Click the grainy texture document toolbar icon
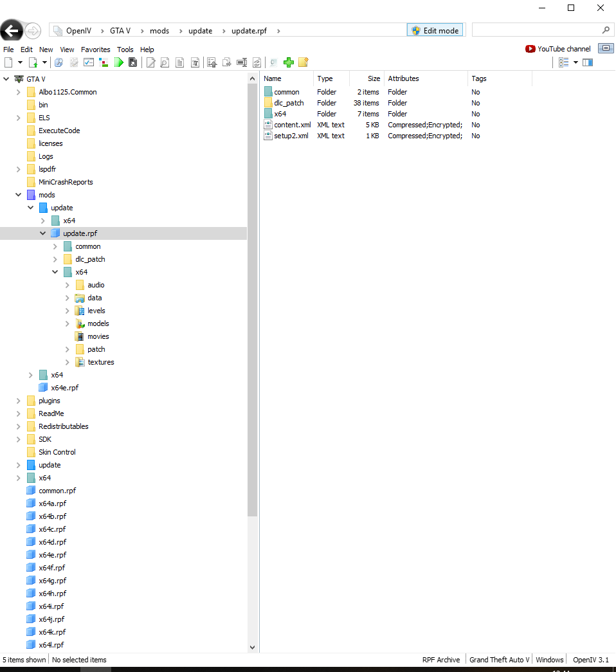The width and height of the screenshot is (616, 672). tap(74, 62)
